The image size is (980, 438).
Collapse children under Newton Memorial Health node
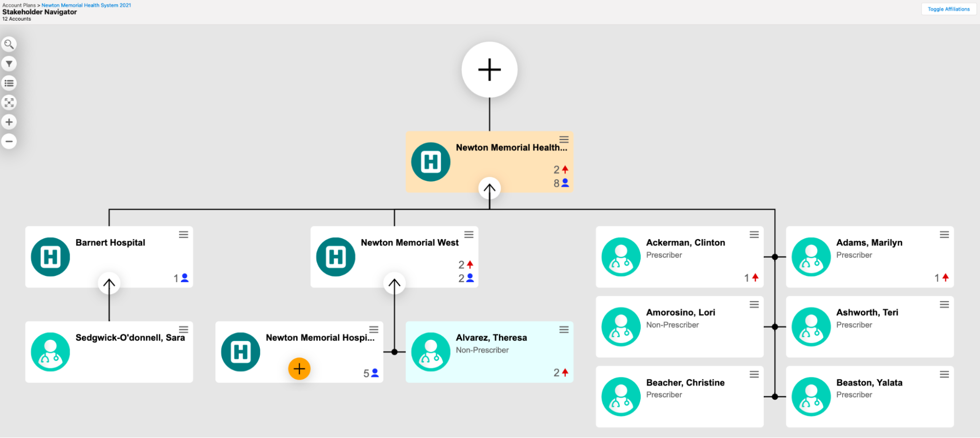tap(489, 189)
